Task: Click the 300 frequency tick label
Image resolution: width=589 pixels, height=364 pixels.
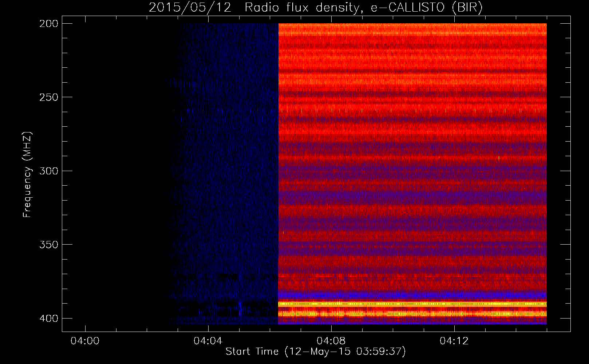Action: (49, 171)
